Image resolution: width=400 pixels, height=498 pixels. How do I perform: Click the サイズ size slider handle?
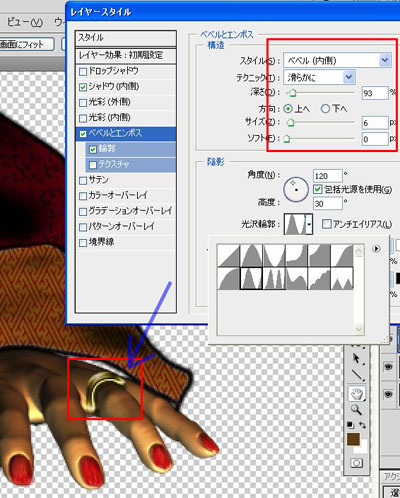pyautogui.click(x=290, y=123)
